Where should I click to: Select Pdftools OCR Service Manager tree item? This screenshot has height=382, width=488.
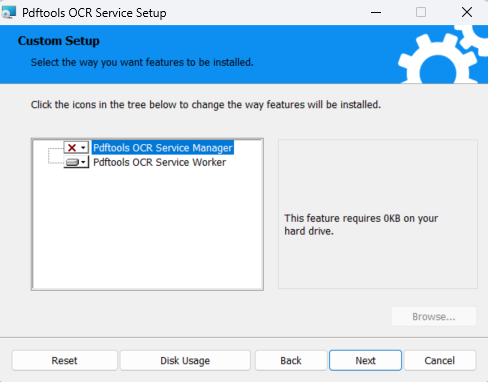click(163, 148)
